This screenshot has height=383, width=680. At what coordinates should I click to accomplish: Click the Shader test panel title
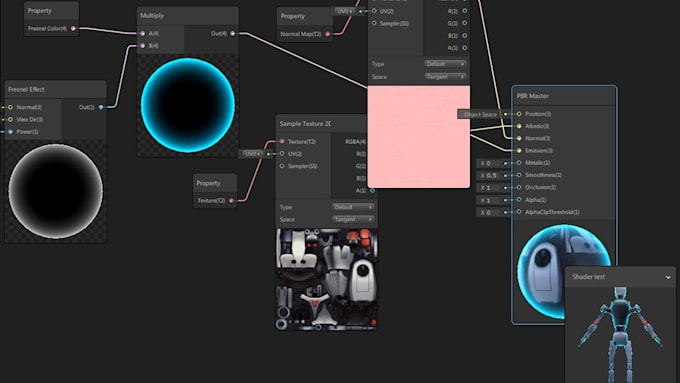click(x=588, y=277)
